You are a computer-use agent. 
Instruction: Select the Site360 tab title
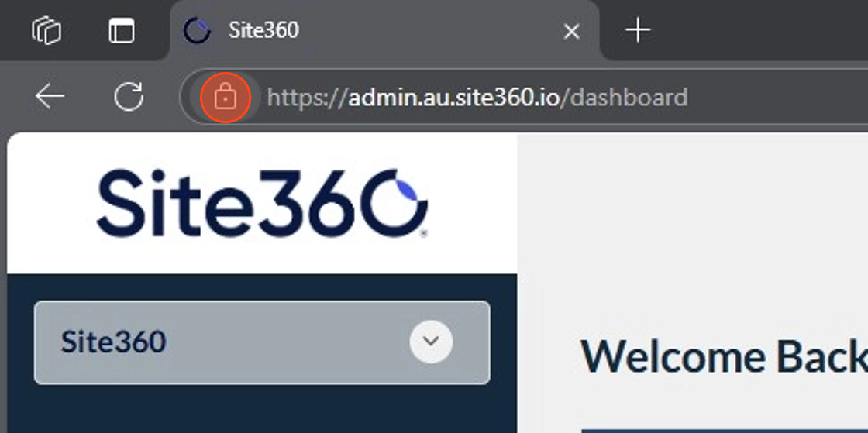pos(263,30)
